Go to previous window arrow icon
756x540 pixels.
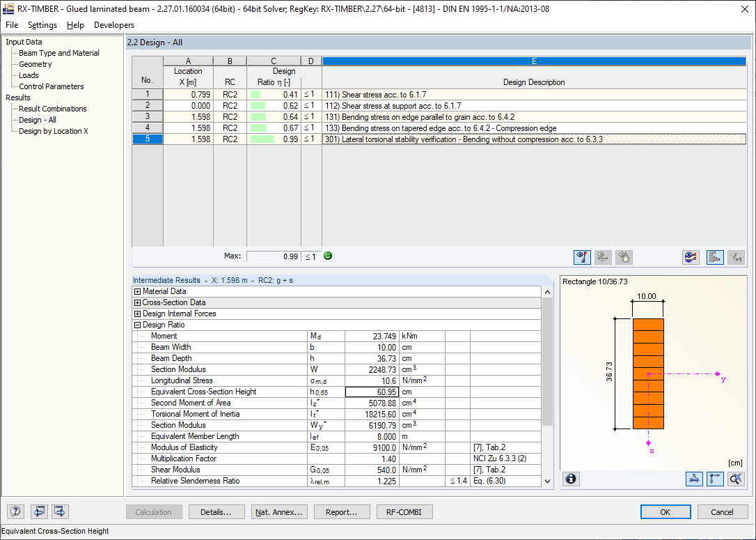(x=39, y=511)
